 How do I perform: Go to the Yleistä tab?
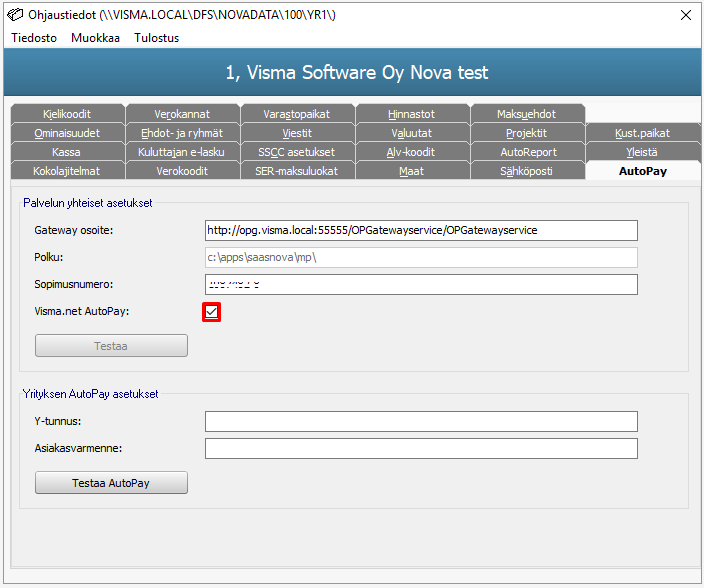642,152
